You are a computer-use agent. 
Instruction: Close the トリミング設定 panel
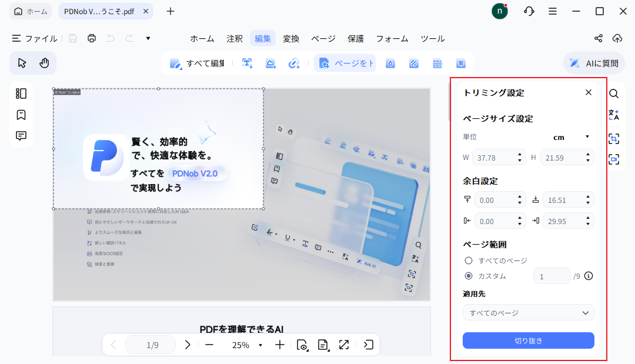[589, 92]
